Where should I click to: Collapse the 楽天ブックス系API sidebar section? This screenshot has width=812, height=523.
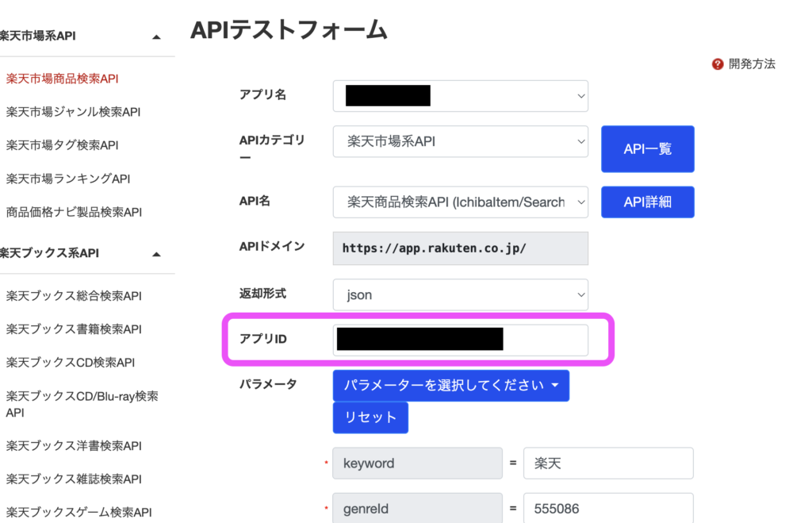[x=156, y=254]
